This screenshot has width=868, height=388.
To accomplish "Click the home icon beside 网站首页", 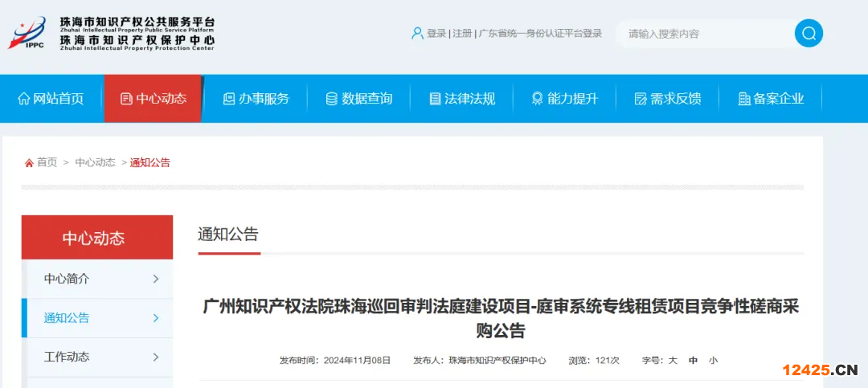I will coord(24,99).
